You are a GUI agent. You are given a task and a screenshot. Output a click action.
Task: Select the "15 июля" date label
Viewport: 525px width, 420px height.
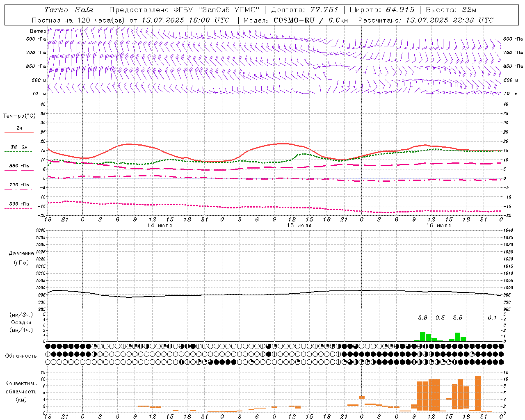click(299, 226)
